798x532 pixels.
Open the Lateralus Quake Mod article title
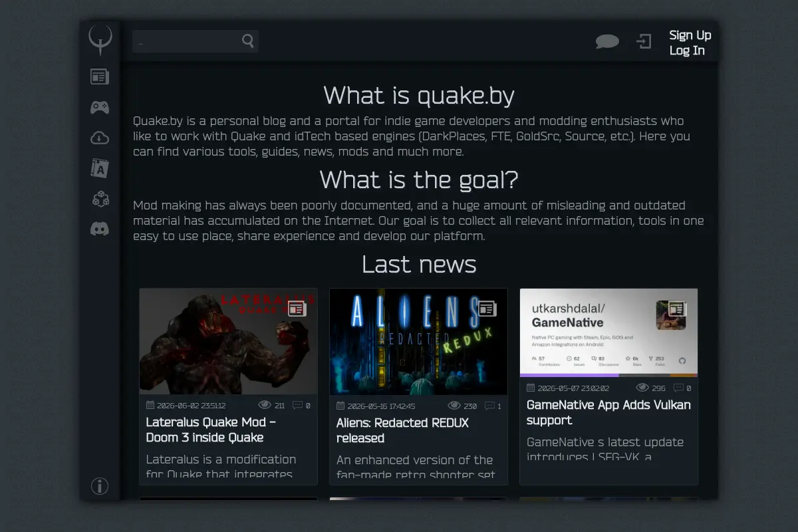pyautogui.click(x=212, y=430)
